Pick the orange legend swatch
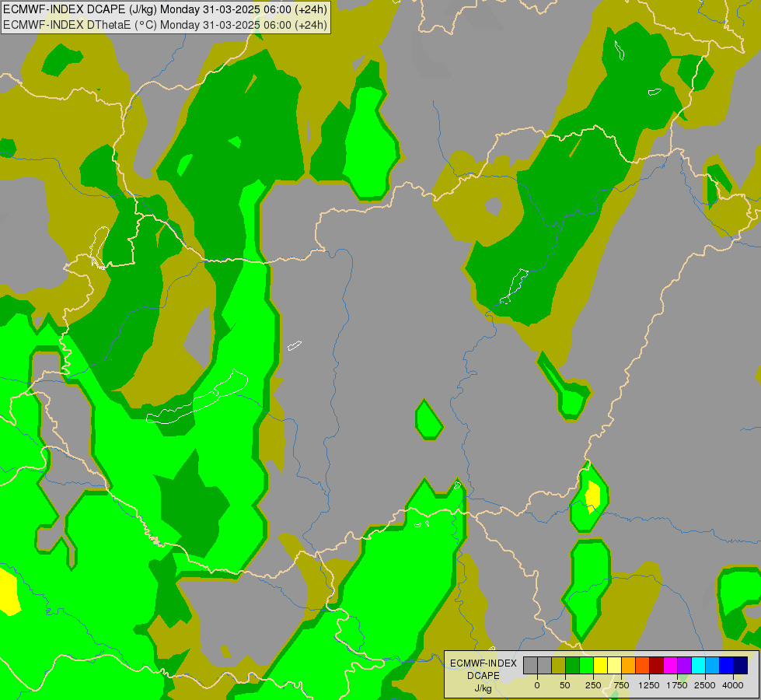761x700 pixels. click(x=629, y=665)
